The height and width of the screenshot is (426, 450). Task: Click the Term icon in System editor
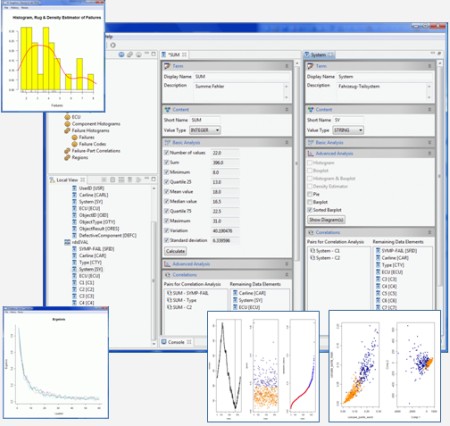click(310, 66)
